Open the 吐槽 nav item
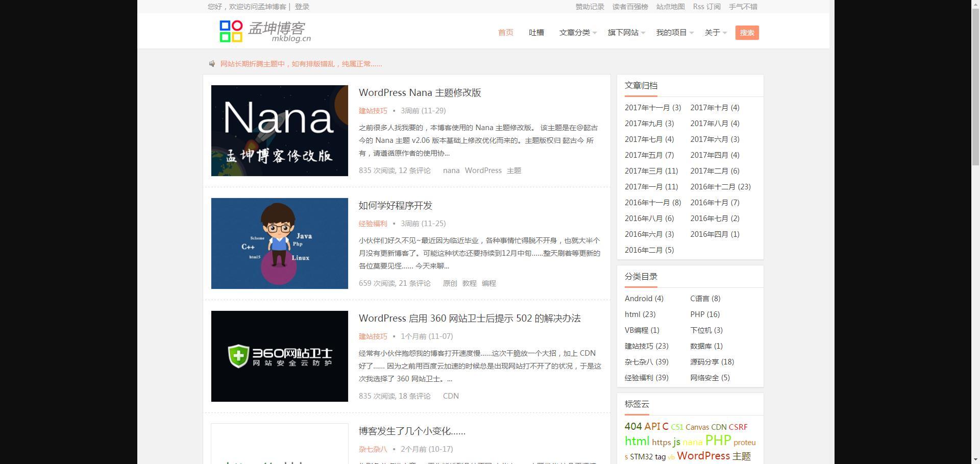Image resolution: width=980 pixels, height=464 pixels. click(x=536, y=33)
